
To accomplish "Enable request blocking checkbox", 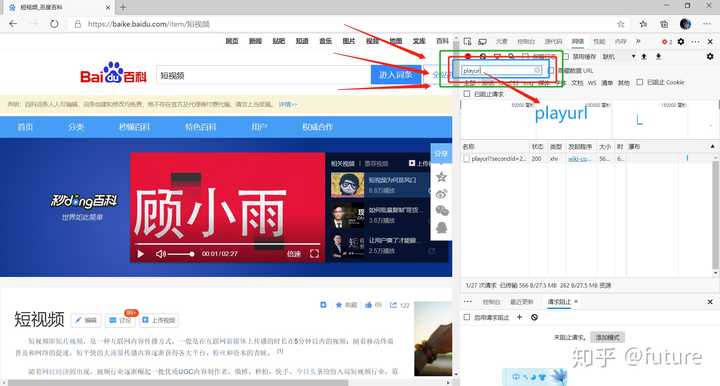I will [x=467, y=317].
